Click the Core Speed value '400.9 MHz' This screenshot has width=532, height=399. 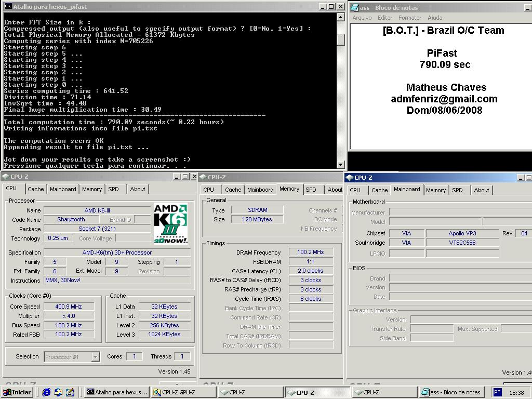pos(69,307)
